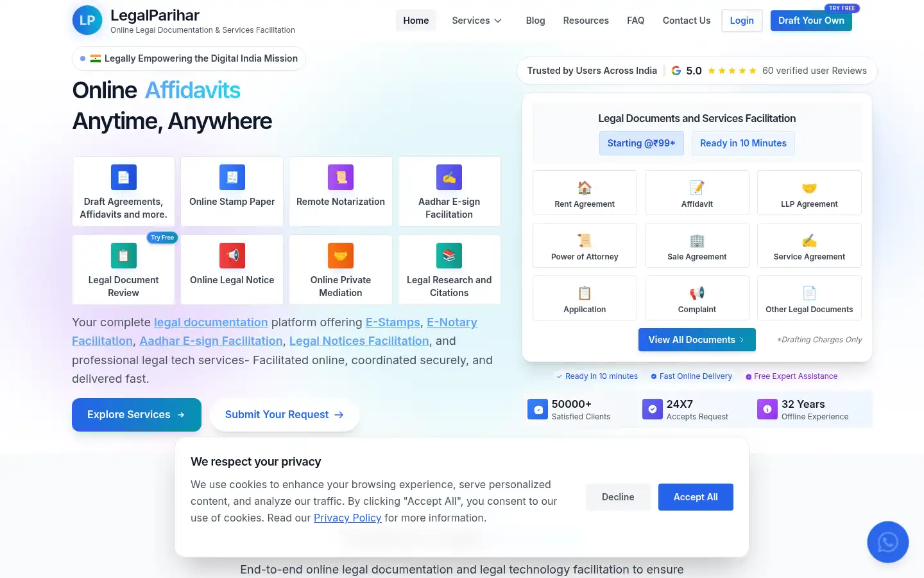The width and height of the screenshot is (924, 578).
Task: Open the WhatsApp chat floating button
Action: (888, 542)
